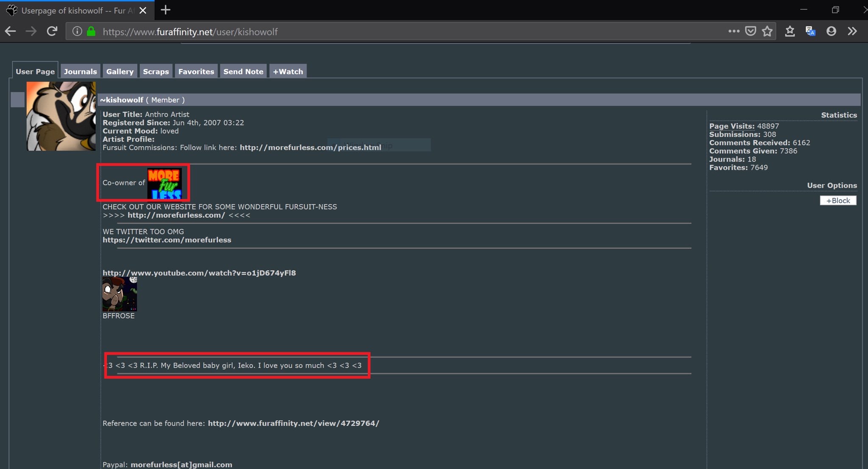Image resolution: width=868 pixels, height=469 pixels.
Task: Click the Page Visits 48897 statistic
Action: (744, 126)
